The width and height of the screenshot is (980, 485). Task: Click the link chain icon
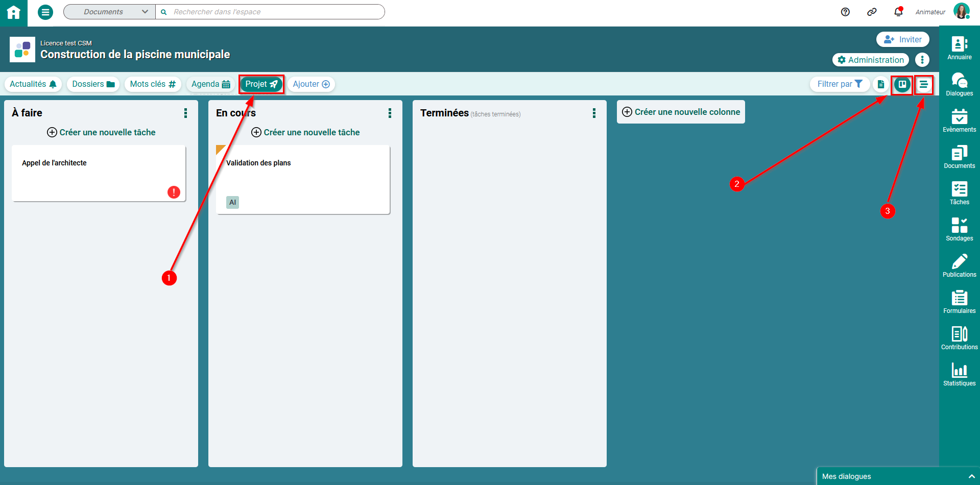(x=872, y=12)
